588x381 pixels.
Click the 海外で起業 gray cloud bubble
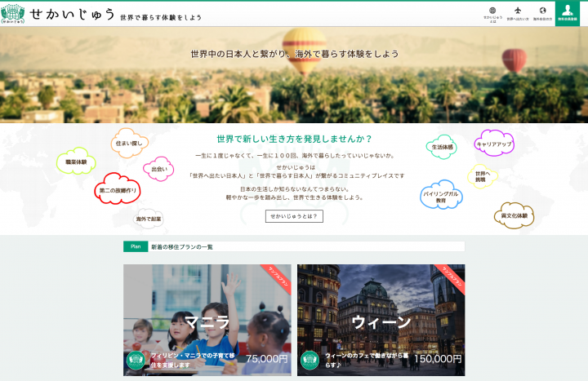[149, 219]
